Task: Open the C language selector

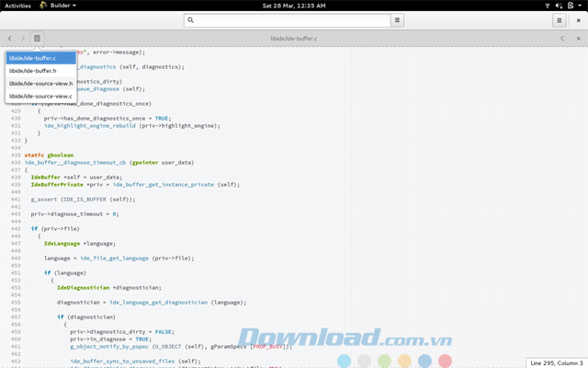Action: [562, 39]
